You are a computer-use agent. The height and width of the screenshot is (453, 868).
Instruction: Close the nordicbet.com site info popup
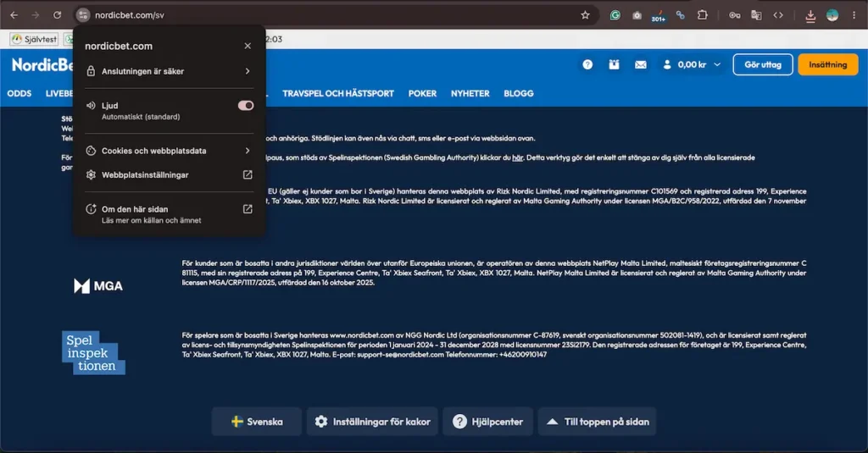[x=248, y=46]
